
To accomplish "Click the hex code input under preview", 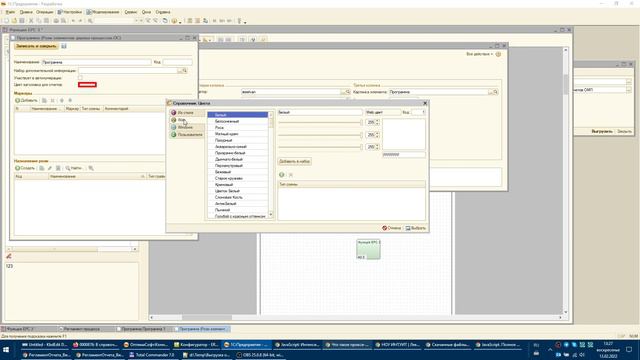I will pyautogui.click(x=404, y=154).
